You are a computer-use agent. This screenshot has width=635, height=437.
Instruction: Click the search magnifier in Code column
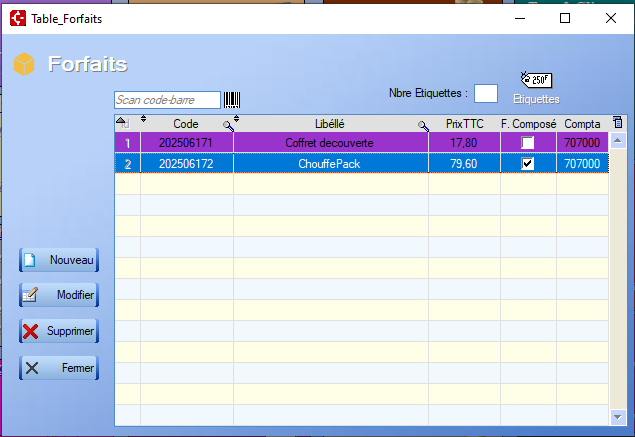point(228,125)
